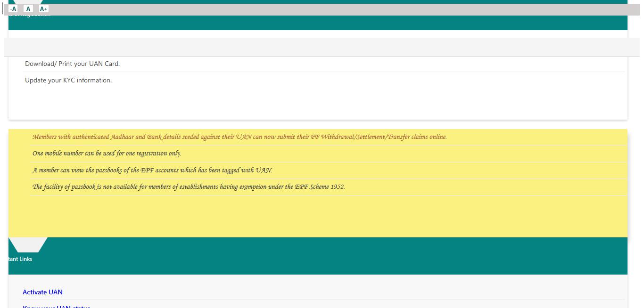Click the EPF Scheme 1952 exemption notice
This screenshot has width=644, height=308.
pos(189,186)
